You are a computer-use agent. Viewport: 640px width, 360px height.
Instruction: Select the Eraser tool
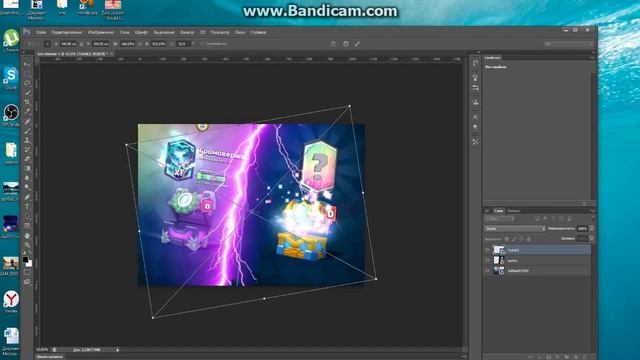27,159
